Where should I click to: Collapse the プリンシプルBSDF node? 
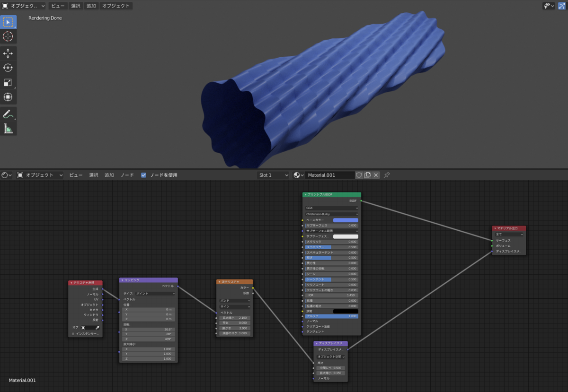305,194
